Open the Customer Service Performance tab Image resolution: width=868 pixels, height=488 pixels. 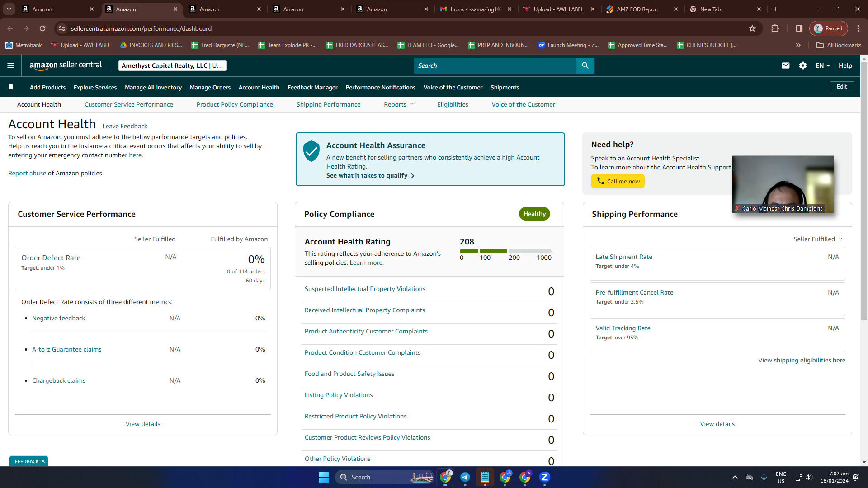tap(129, 104)
